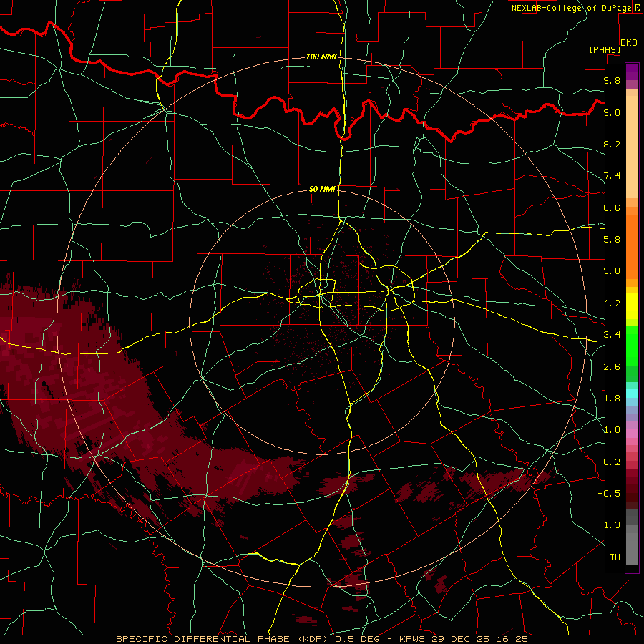The width and height of the screenshot is (644, 644).
Task: Click the bright green segment of the color bar
Action: click(x=632, y=345)
